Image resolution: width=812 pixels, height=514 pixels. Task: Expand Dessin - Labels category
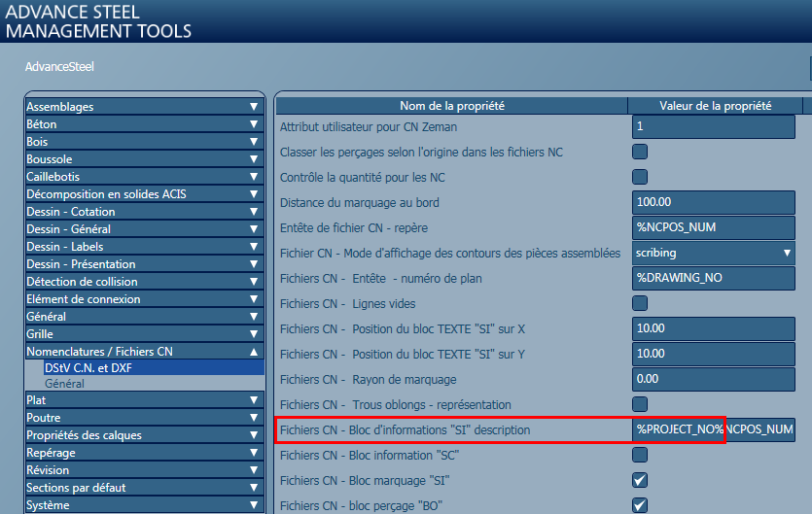[145, 247]
